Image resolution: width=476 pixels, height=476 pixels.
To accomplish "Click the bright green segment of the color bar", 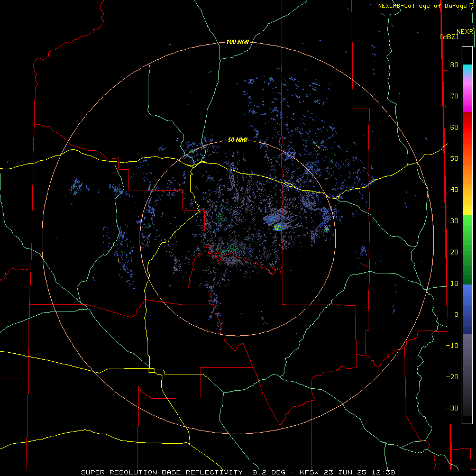I will tap(467, 225).
